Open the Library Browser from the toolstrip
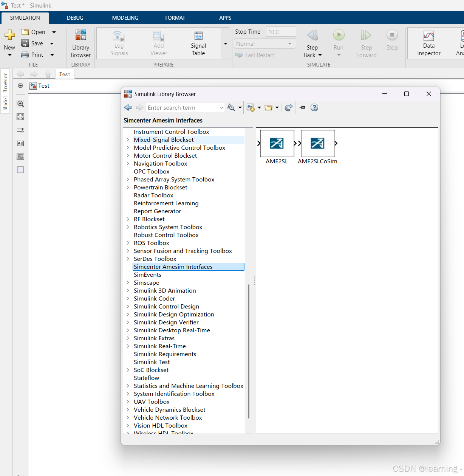464x476 pixels. [80, 43]
